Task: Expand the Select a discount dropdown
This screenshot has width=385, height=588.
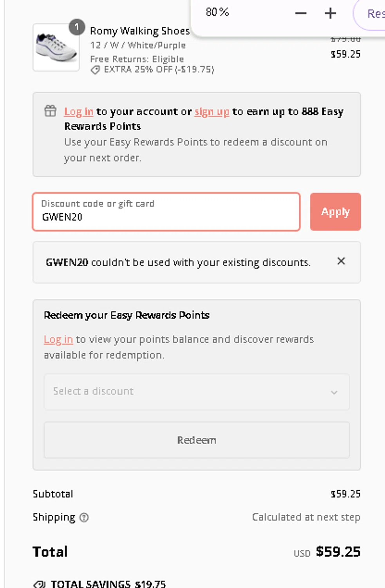Action: coord(197,392)
